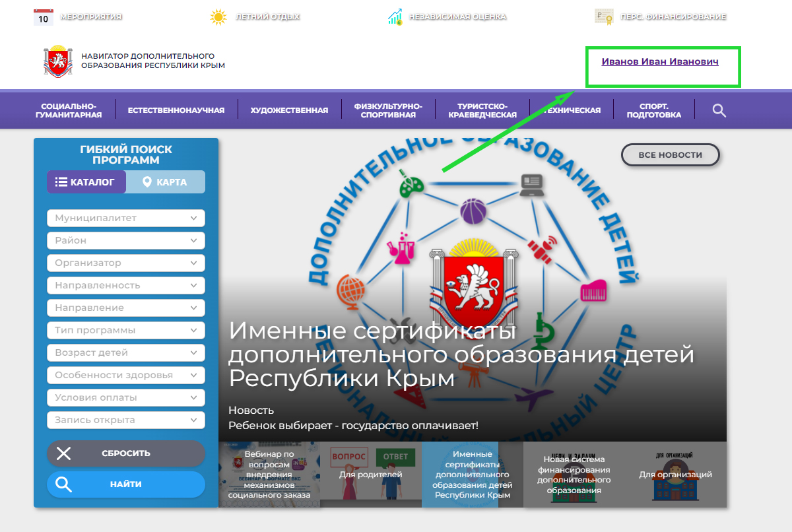Click the Crimea coat of arms logo
Screen dimensions: 792x532
[57, 61]
